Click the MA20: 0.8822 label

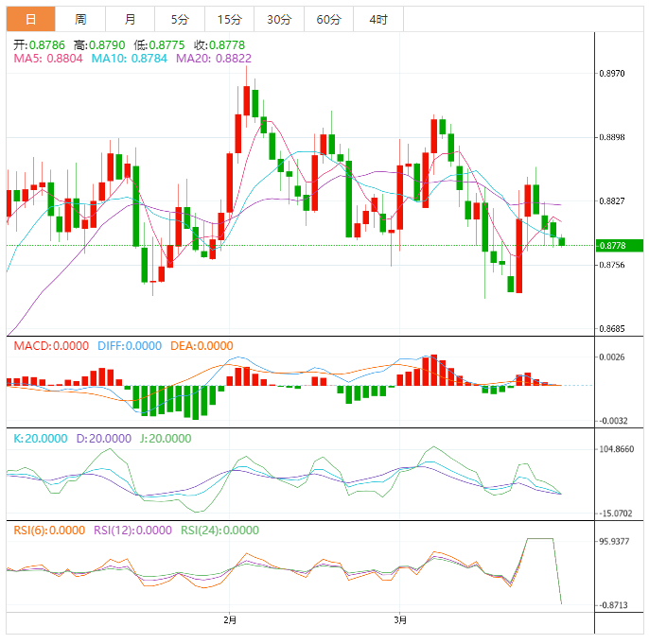point(214,59)
